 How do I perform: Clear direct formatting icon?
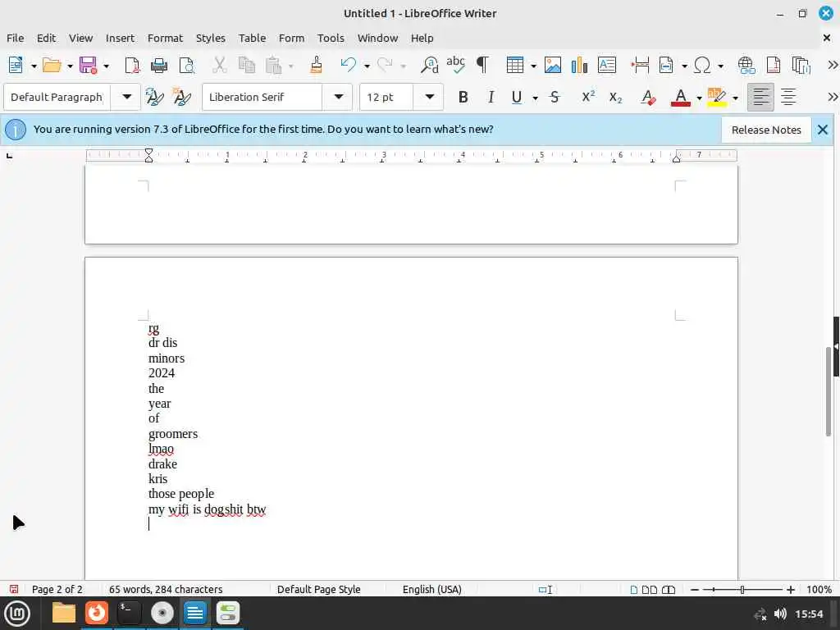click(x=648, y=98)
